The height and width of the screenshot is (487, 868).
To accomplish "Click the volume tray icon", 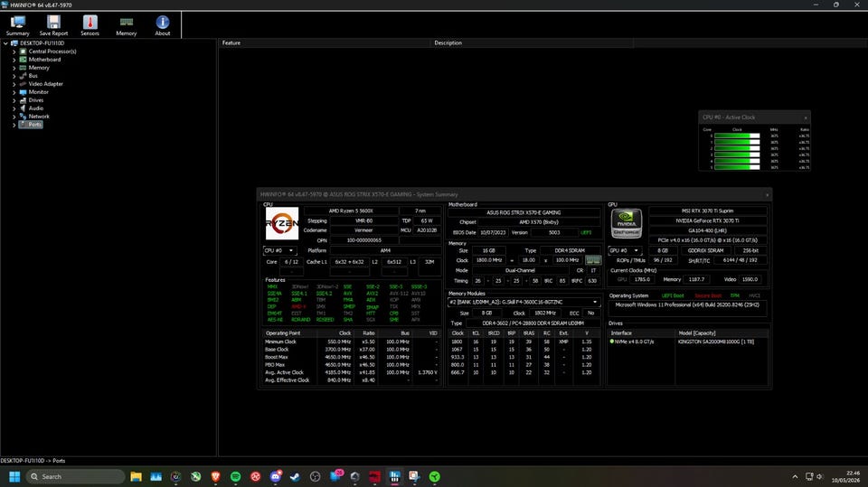I will (x=820, y=476).
